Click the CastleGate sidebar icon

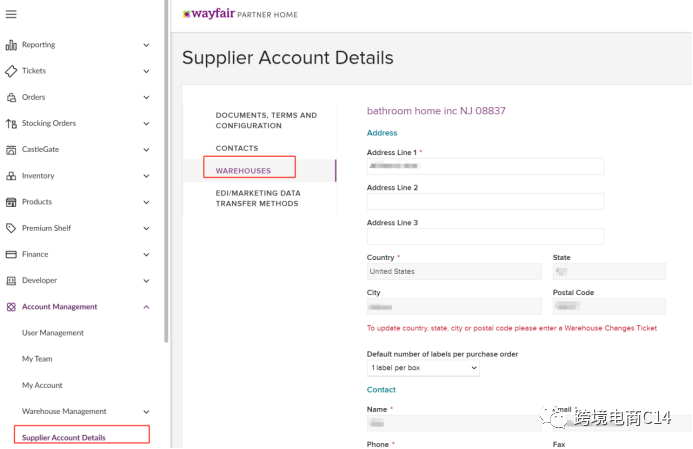coord(12,150)
